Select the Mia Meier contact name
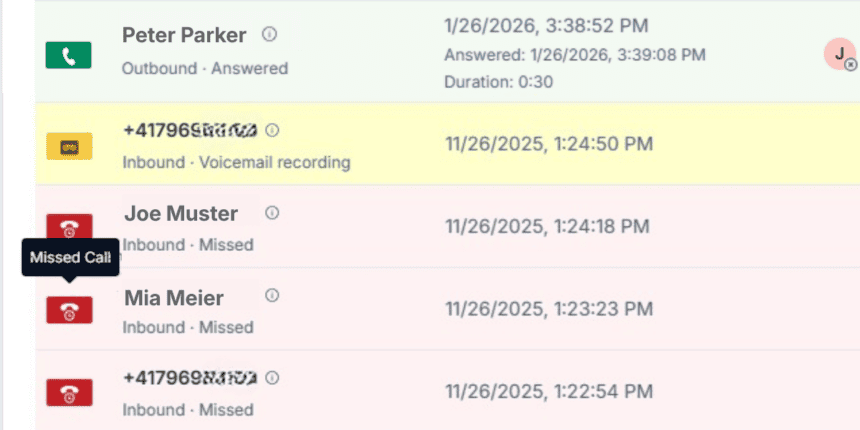The image size is (860, 430). click(174, 298)
